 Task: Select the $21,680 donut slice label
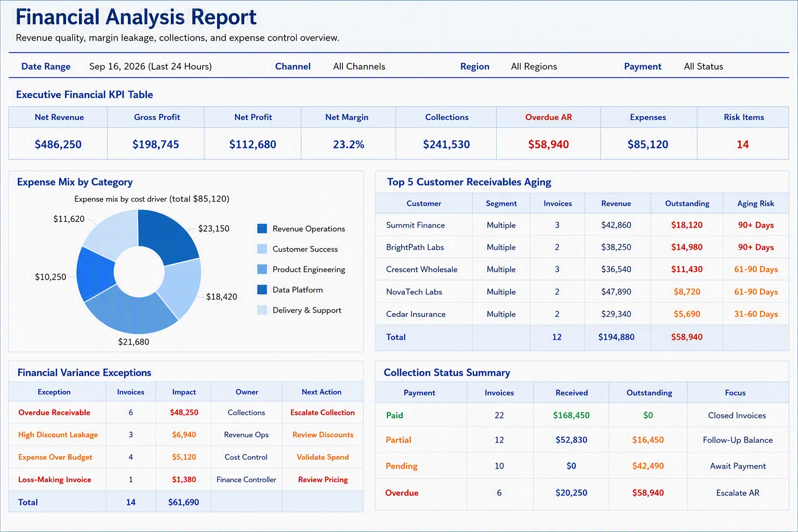(134, 342)
